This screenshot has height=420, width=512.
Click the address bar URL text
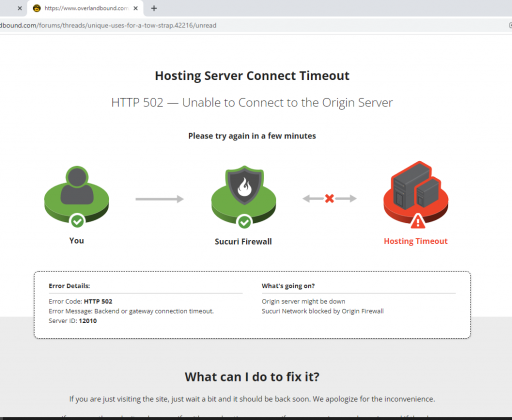pos(108,25)
